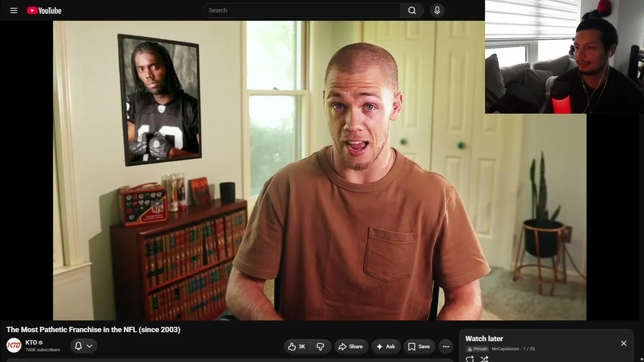This screenshot has height=362, width=644.
Task: Click the Private playlist badge
Action: 477,349
